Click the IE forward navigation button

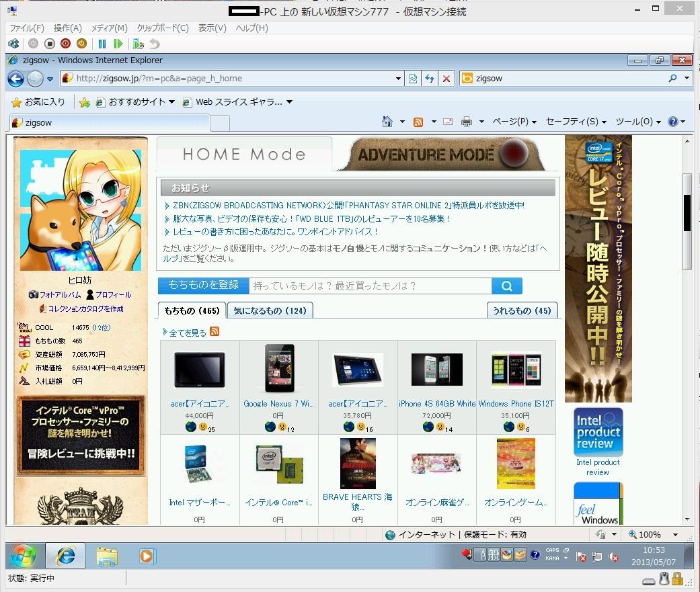(35, 79)
